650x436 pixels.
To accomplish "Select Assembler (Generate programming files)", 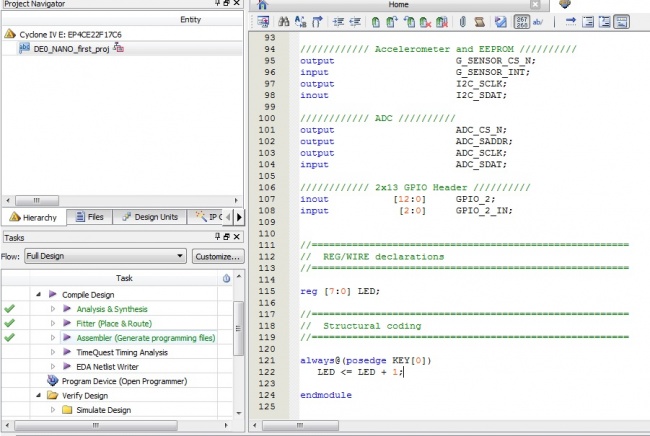I will (146, 338).
